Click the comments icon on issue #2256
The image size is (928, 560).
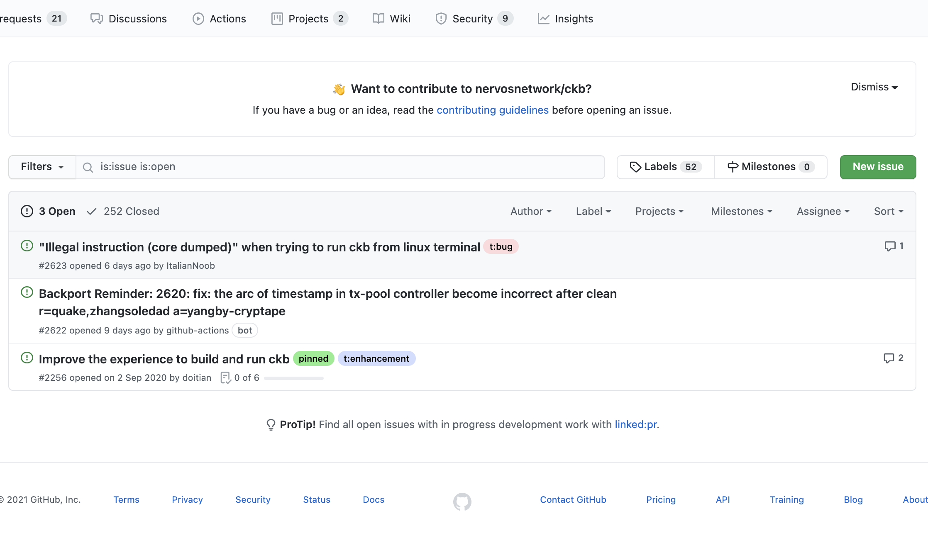[889, 358]
